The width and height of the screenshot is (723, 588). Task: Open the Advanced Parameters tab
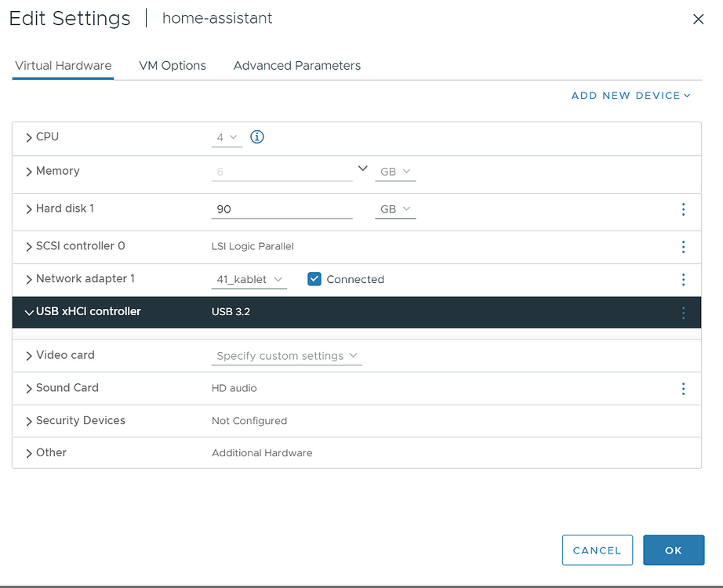(296, 66)
